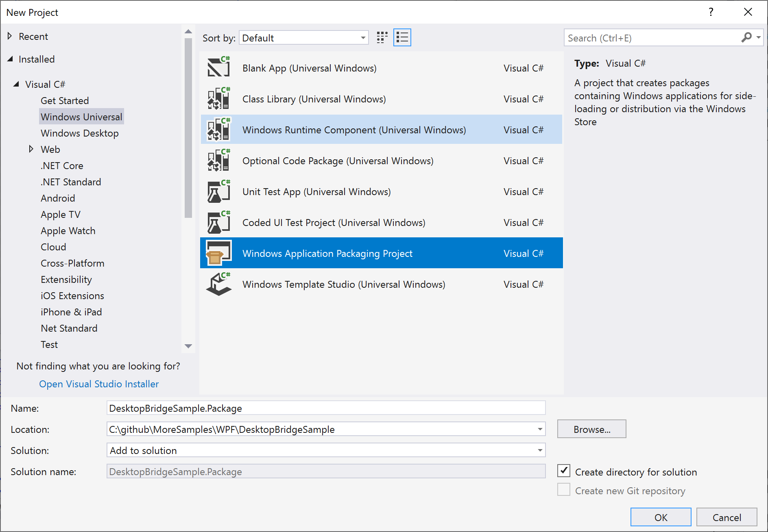The image size is (768, 532).
Task: Focus the Name input field
Action: (326, 408)
